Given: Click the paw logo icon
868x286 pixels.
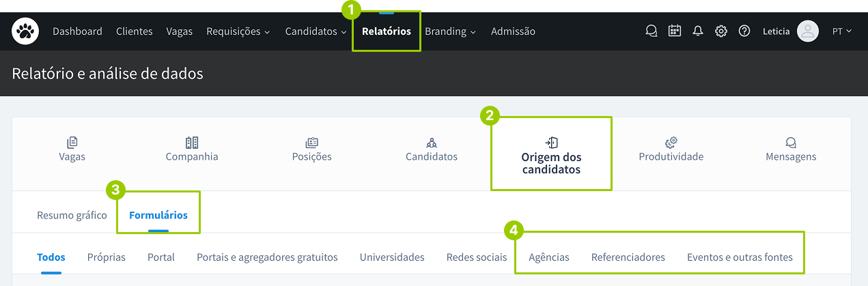Looking at the screenshot, I should pos(25,31).
